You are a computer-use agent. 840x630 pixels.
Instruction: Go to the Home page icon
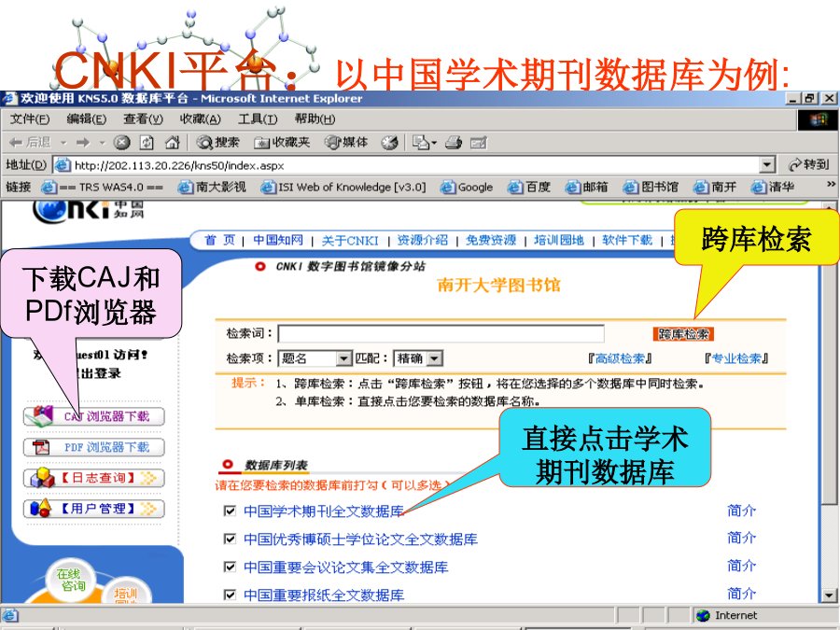pyautogui.click(x=172, y=143)
